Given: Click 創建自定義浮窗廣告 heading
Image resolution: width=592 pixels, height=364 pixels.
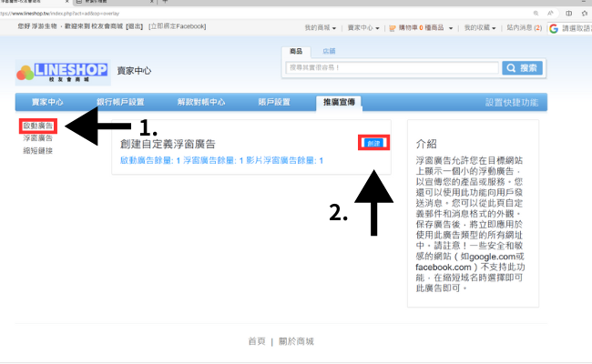Looking at the screenshot, I should 168,144.
